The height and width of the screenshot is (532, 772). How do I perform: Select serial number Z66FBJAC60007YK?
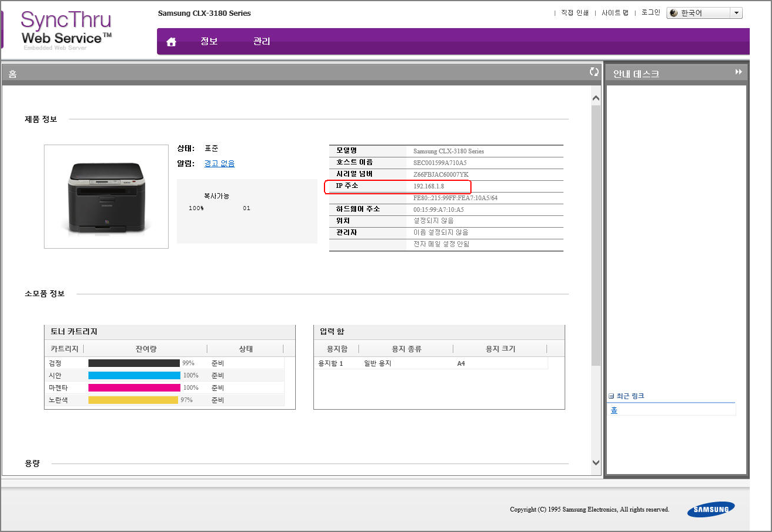pos(441,174)
